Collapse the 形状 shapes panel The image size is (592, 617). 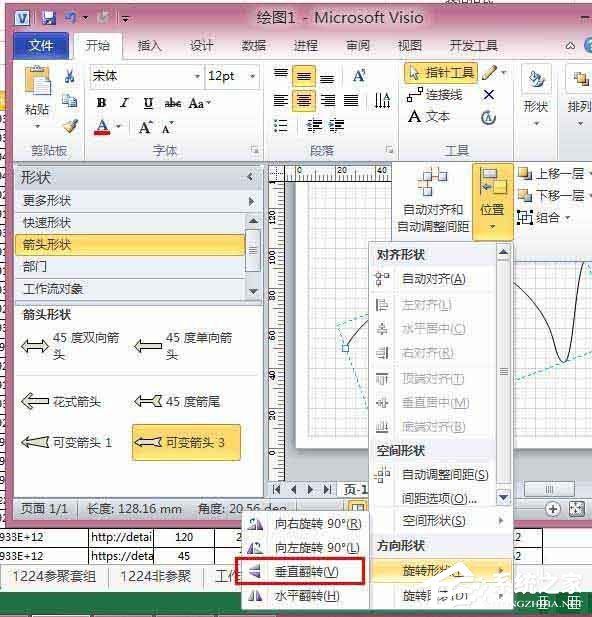(250, 177)
